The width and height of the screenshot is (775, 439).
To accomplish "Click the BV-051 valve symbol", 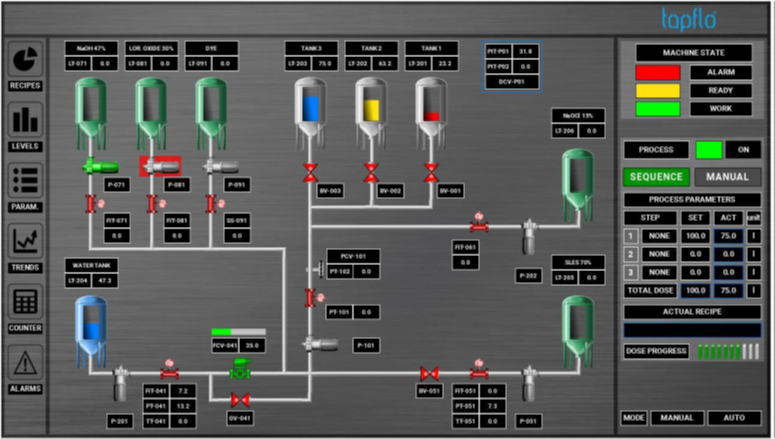I will (430, 373).
